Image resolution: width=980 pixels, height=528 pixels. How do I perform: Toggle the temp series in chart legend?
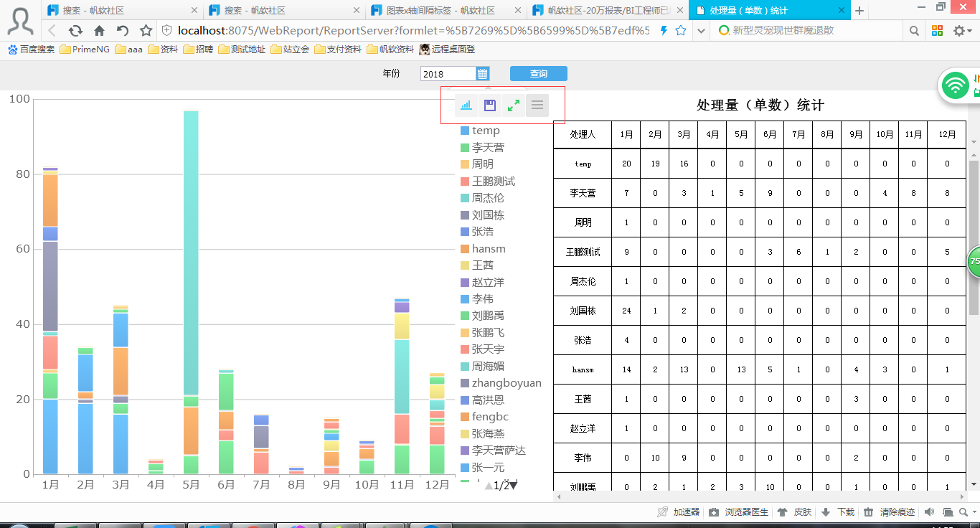tap(480, 131)
